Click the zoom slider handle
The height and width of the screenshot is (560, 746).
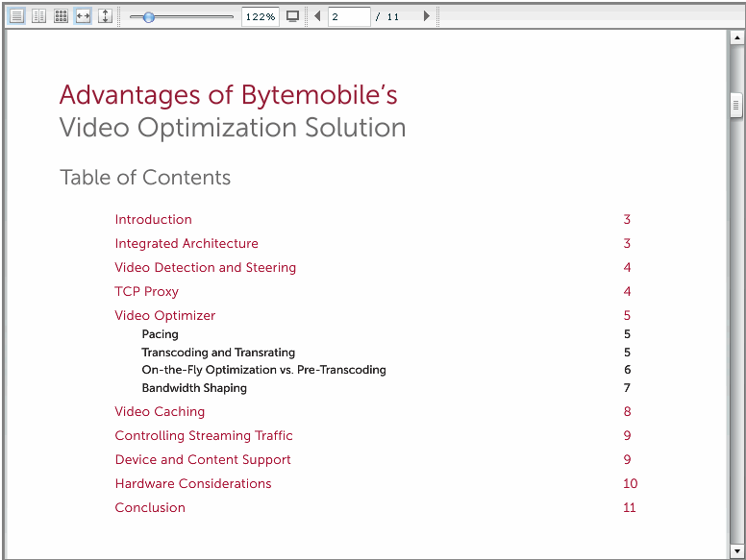click(x=149, y=17)
